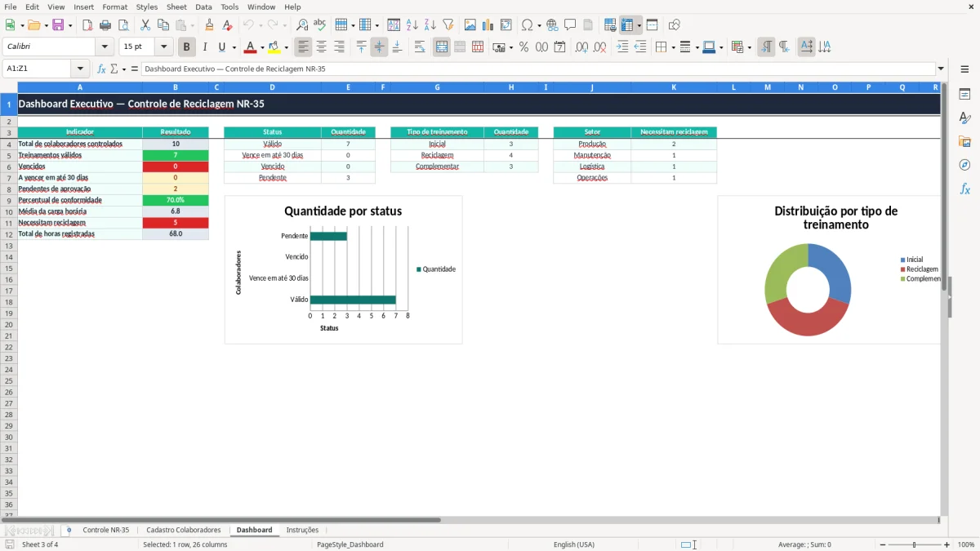
Task: Open the Function Wizard fx icon
Action: click(101, 69)
